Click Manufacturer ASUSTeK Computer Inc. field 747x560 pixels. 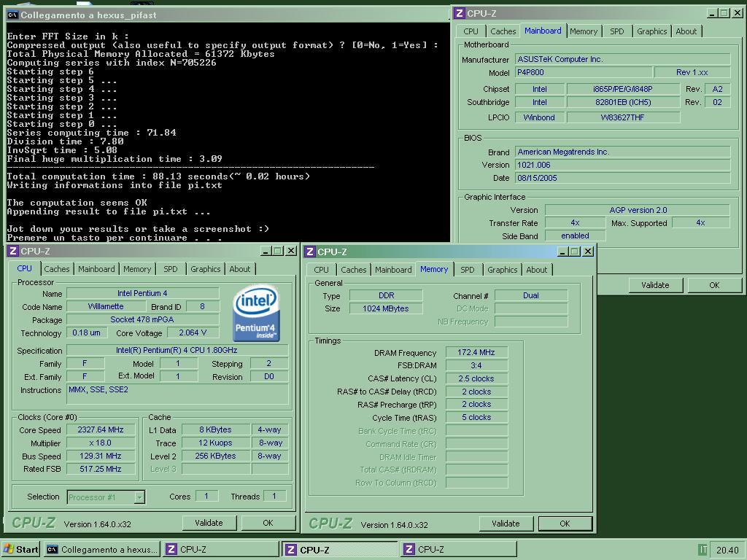click(623, 60)
